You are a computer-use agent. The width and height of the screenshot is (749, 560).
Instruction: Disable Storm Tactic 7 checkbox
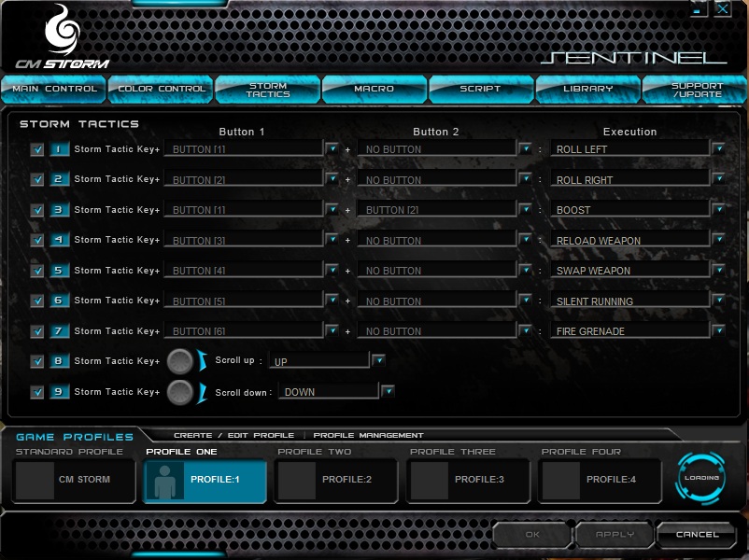[x=36, y=331]
